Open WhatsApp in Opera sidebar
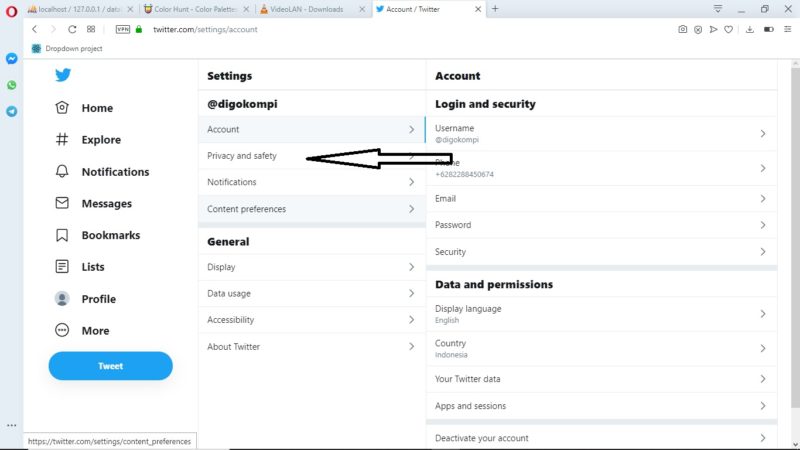The height and width of the screenshot is (450, 800). coord(11,85)
